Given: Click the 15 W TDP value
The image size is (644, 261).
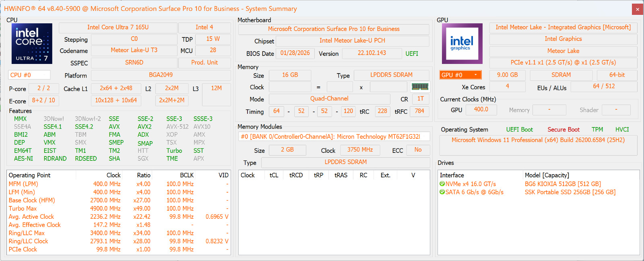Looking at the screenshot, I should pyautogui.click(x=213, y=39).
